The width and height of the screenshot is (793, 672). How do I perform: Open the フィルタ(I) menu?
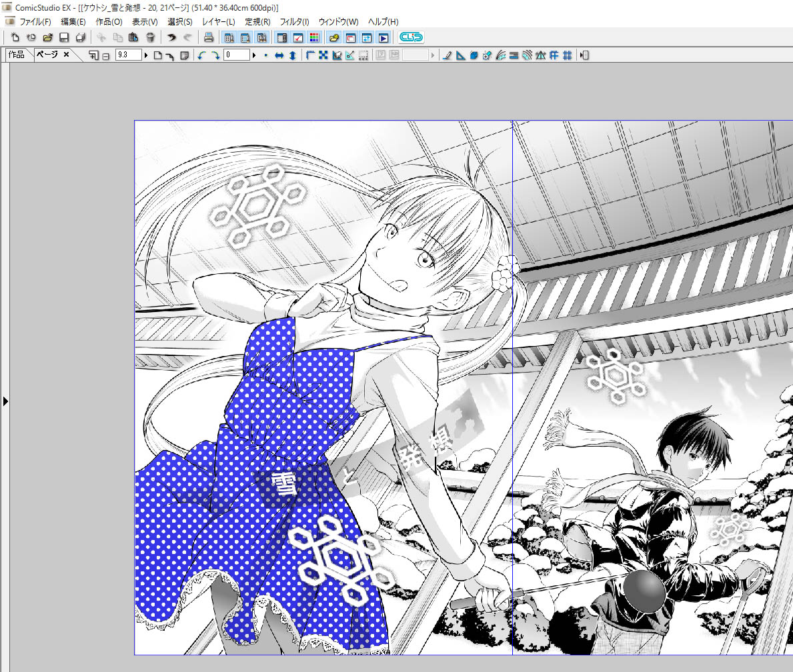(294, 22)
